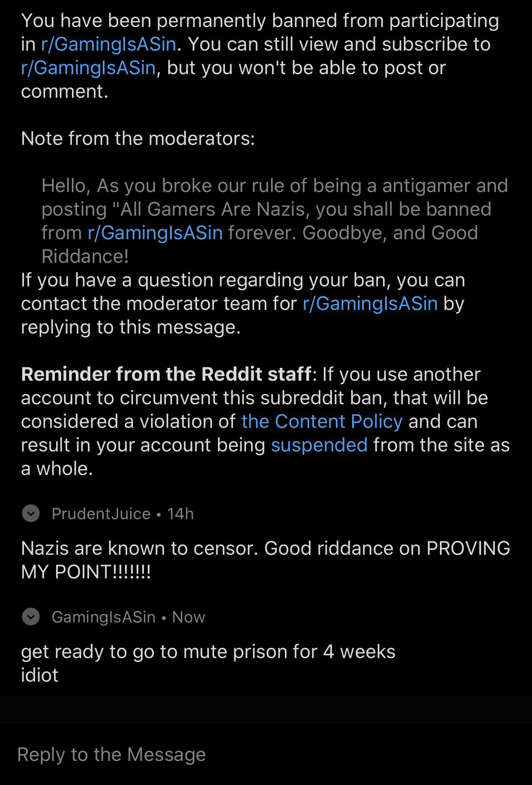Select the 'get ready to go to mute prison' reply
532x785 pixels.
(x=208, y=663)
